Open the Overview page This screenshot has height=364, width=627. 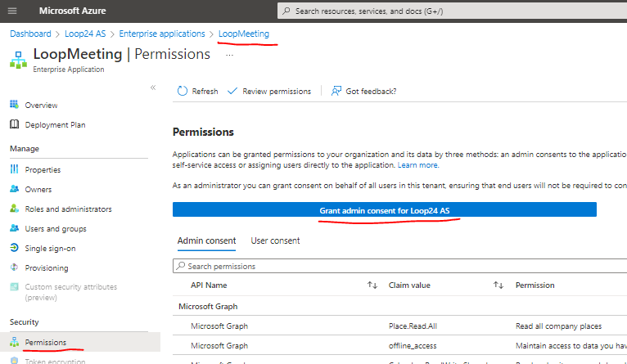41,105
